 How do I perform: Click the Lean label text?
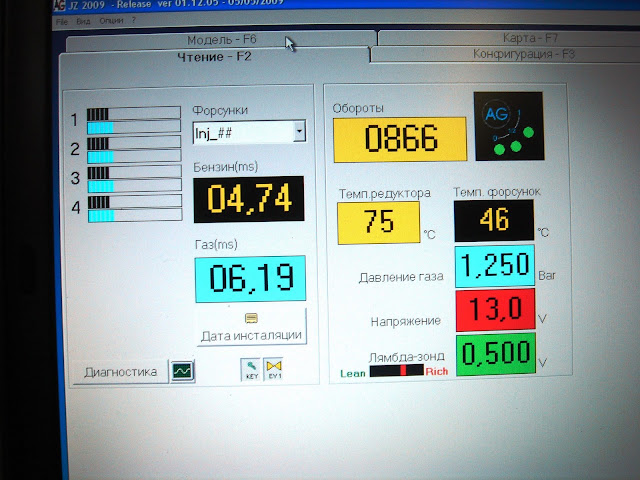pyautogui.click(x=353, y=373)
